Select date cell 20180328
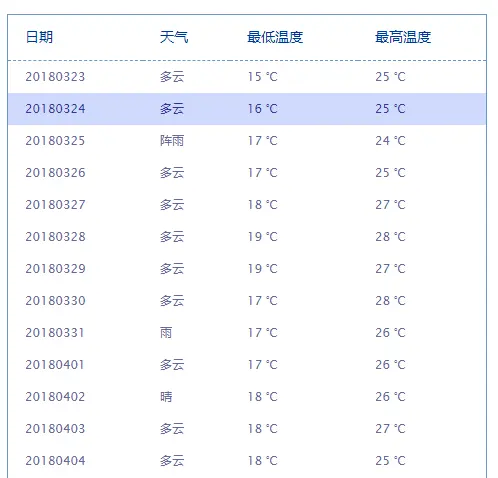The height and width of the screenshot is (478, 498). pyautogui.click(x=55, y=237)
